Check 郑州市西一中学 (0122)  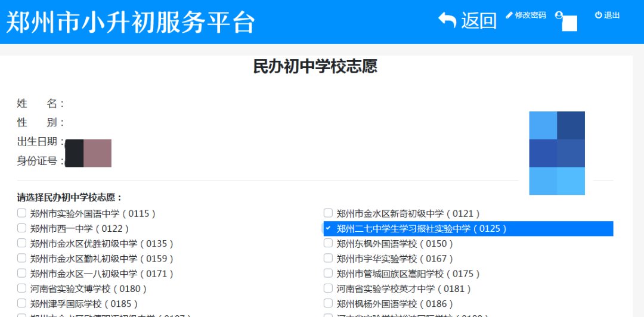pyautogui.click(x=22, y=228)
